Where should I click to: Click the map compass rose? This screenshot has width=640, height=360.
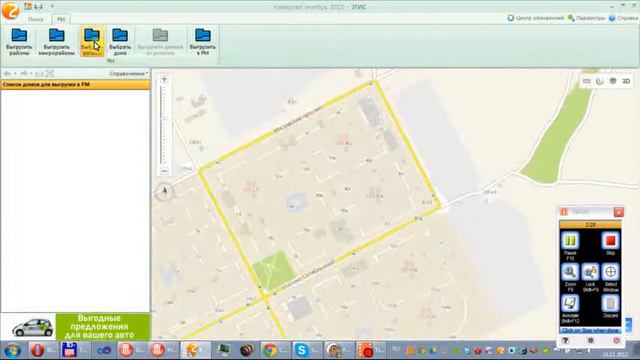click(165, 191)
